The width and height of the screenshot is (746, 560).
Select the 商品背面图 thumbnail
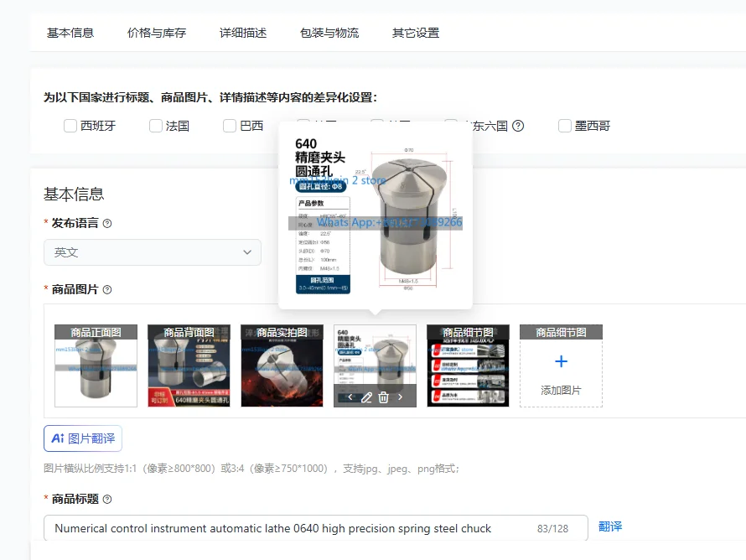189,366
